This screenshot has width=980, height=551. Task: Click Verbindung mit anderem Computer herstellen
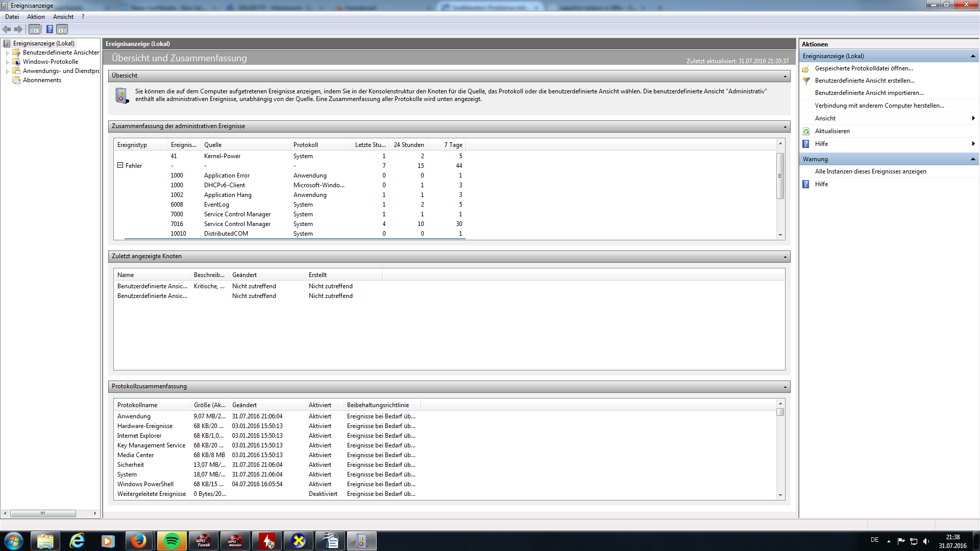point(879,106)
